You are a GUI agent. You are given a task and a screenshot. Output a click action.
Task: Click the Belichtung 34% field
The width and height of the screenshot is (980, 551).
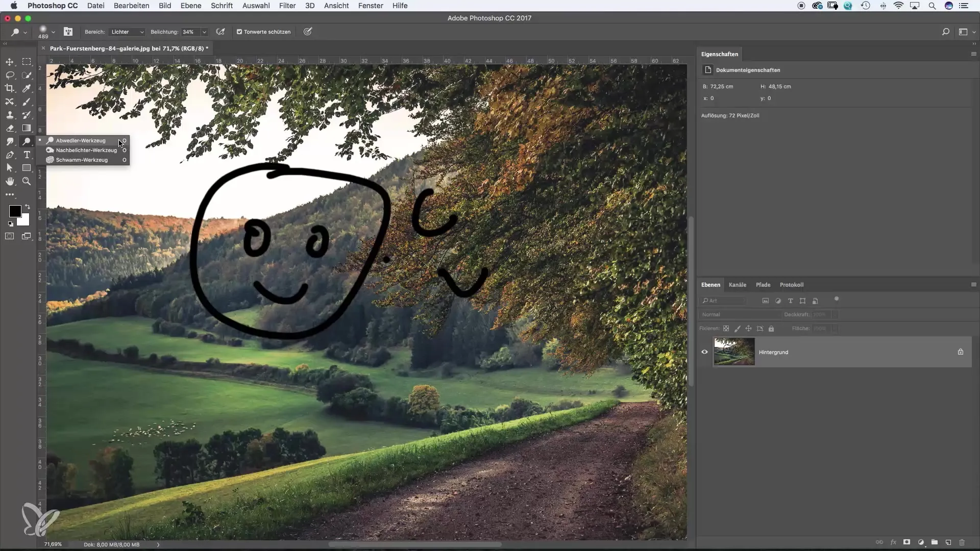(x=190, y=32)
